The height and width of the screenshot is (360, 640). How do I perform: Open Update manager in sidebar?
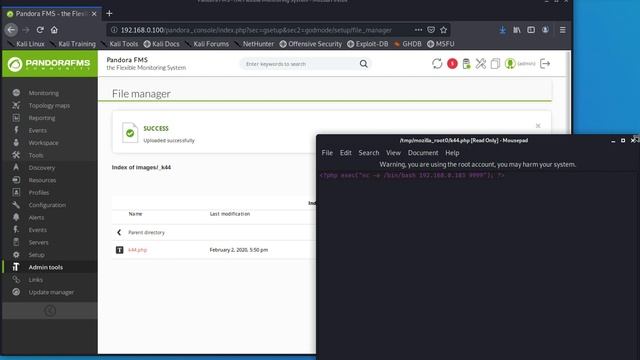click(51, 292)
